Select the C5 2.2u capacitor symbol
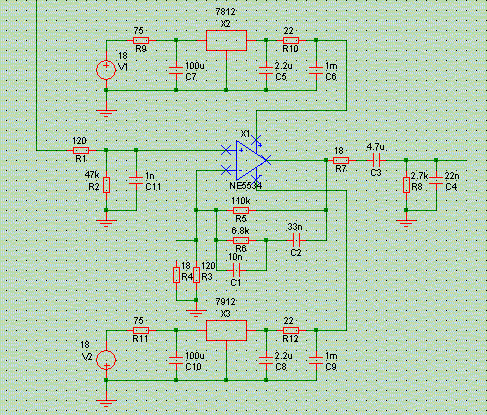The width and height of the screenshot is (487, 415). tap(266, 70)
